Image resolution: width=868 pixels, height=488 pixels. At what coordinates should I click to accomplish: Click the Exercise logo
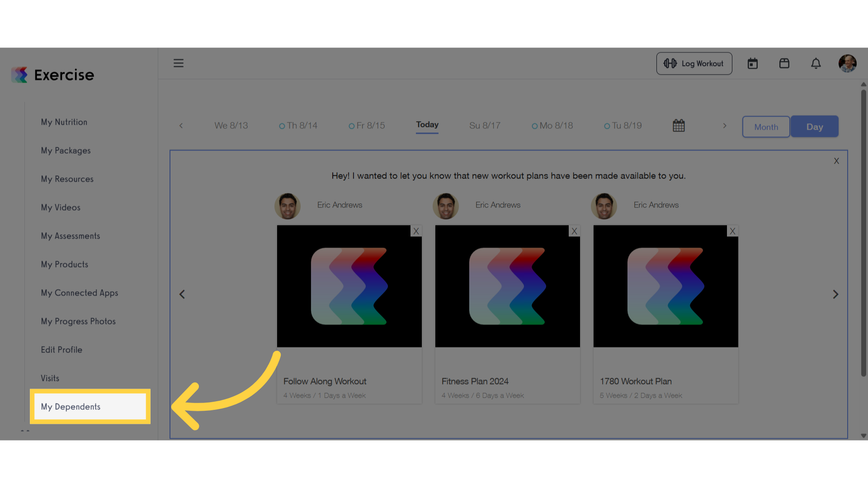coord(53,75)
